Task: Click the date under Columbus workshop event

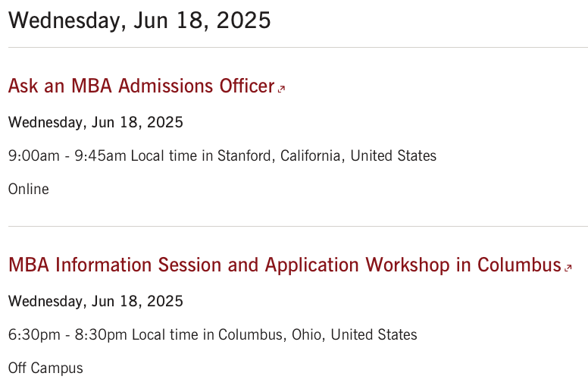Action: pyautogui.click(x=95, y=301)
